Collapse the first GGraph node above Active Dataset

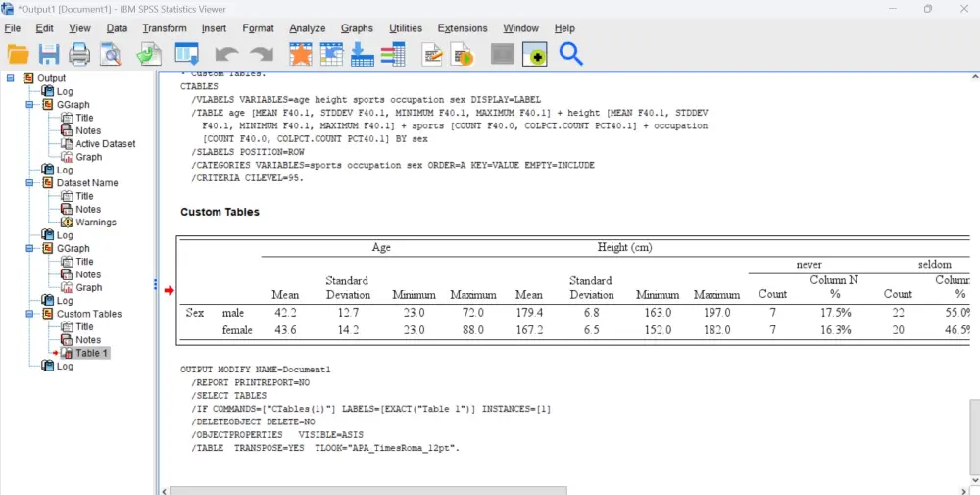[x=29, y=104]
